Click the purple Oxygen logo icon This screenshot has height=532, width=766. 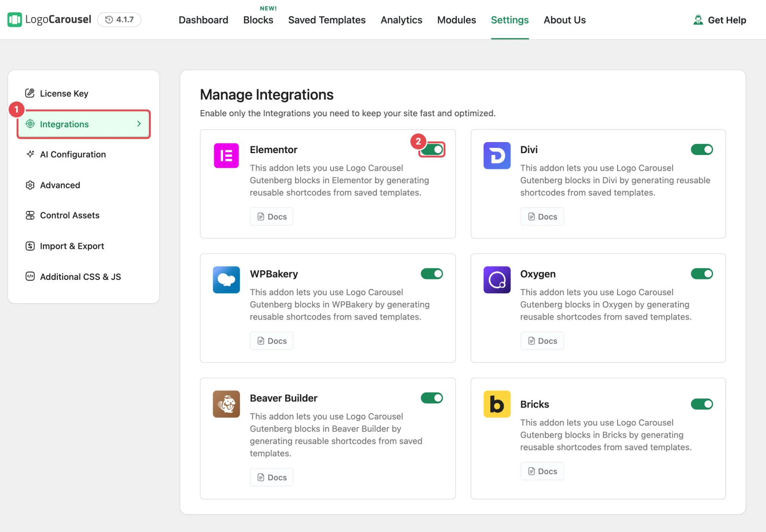[497, 280]
